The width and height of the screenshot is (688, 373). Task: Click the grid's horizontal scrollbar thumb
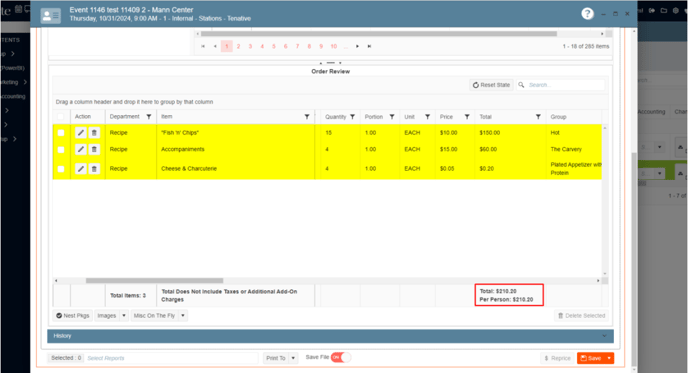point(154,280)
